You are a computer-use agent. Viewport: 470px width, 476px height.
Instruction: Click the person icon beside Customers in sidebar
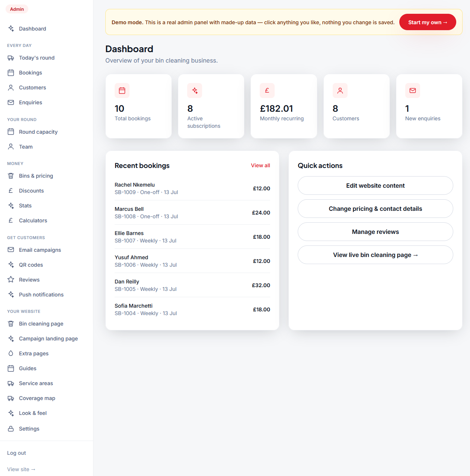point(11,88)
